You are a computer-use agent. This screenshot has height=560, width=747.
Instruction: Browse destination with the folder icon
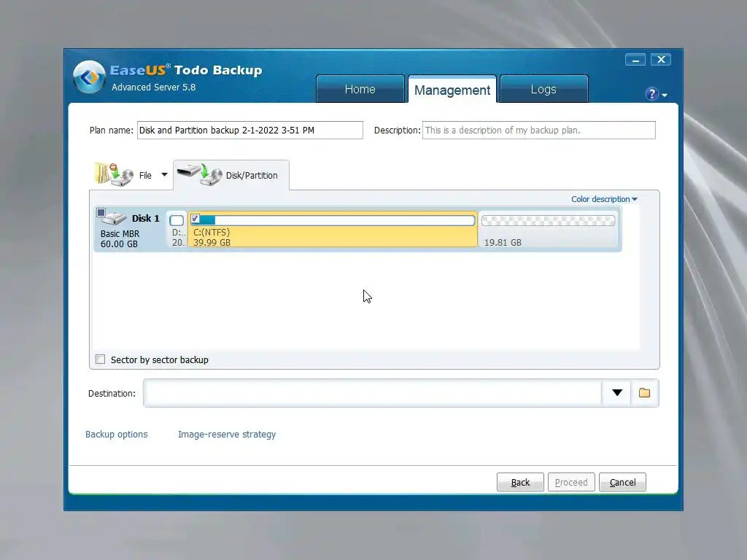(x=645, y=393)
